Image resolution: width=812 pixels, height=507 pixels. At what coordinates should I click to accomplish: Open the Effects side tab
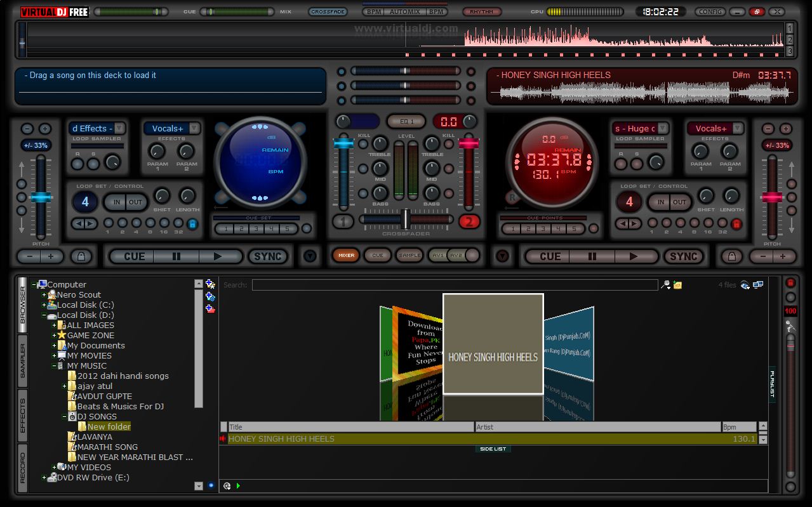click(22, 416)
